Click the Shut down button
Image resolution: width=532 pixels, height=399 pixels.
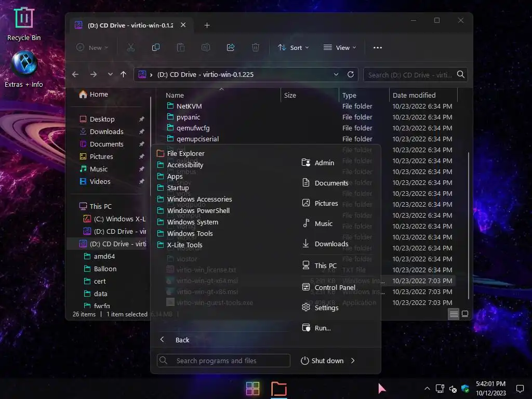pos(322,361)
